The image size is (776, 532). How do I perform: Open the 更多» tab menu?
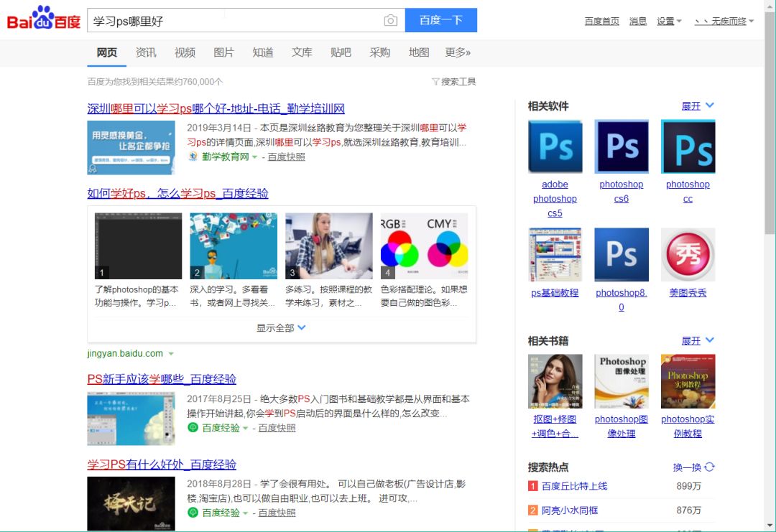pos(458,52)
